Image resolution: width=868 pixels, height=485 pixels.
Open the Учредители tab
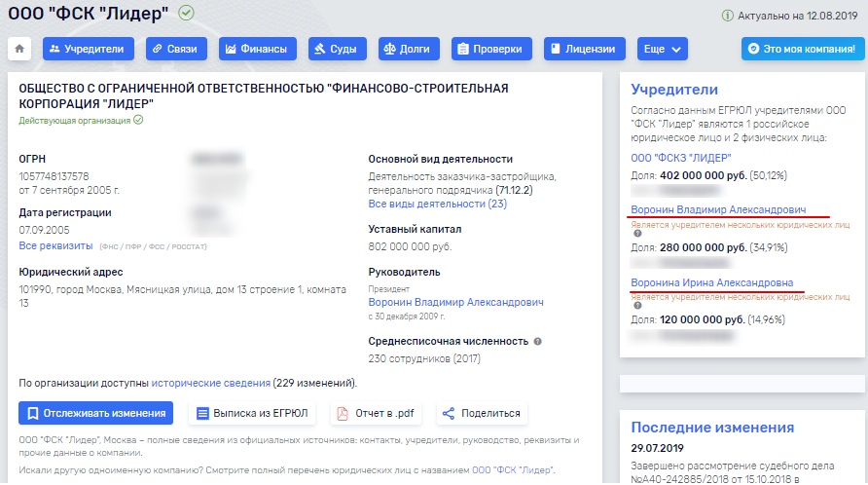[x=88, y=49]
